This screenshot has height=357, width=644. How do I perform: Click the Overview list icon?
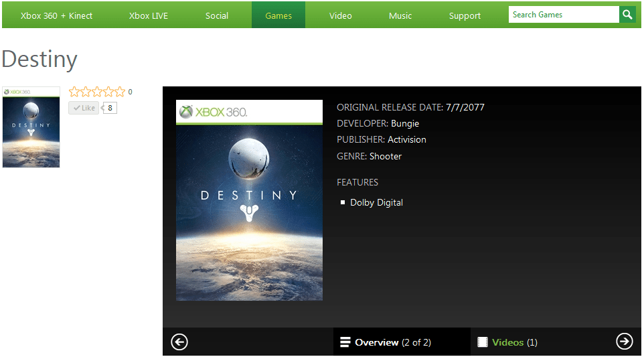(x=345, y=342)
